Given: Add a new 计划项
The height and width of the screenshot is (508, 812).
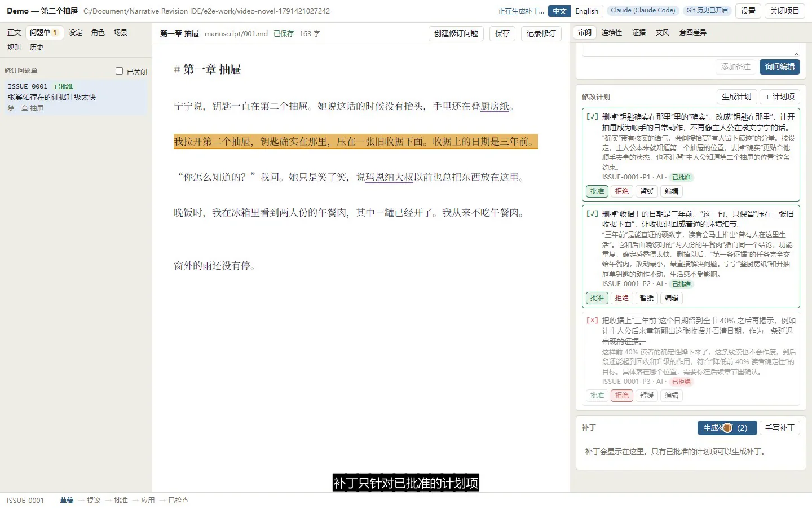Looking at the screenshot, I should point(780,97).
